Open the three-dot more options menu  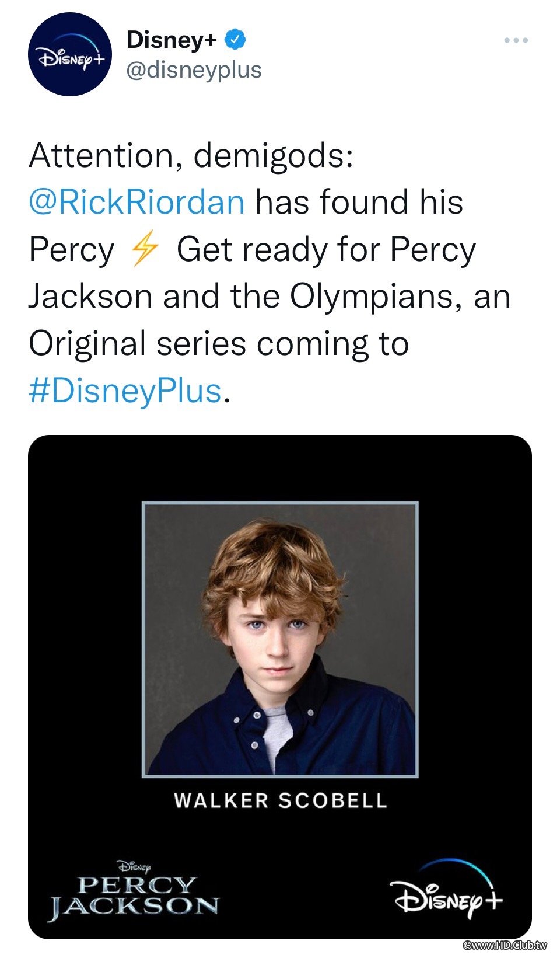[516, 40]
